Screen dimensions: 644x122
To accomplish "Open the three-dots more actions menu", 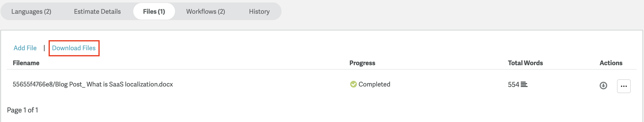I will click(623, 86).
